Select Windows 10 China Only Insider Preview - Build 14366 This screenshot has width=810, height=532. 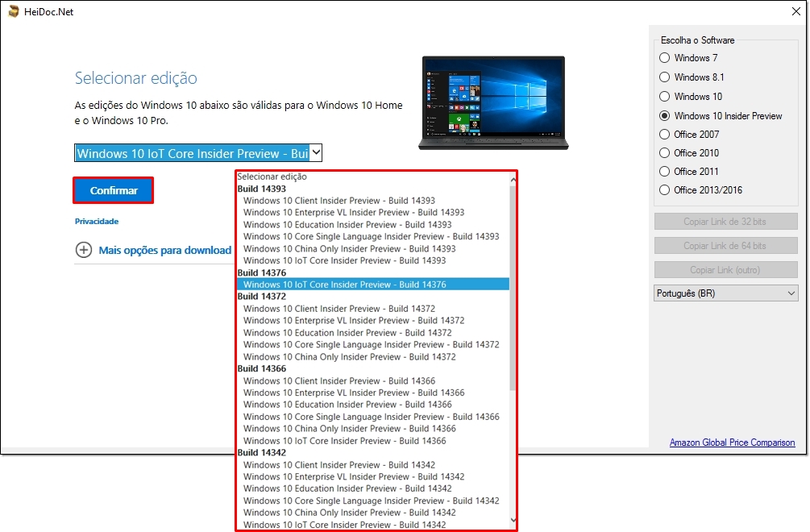point(373,429)
